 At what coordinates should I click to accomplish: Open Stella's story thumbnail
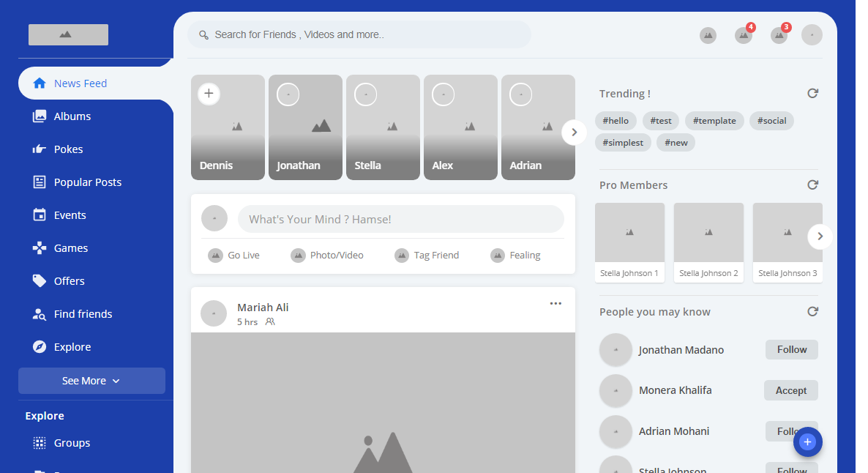click(383, 127)
